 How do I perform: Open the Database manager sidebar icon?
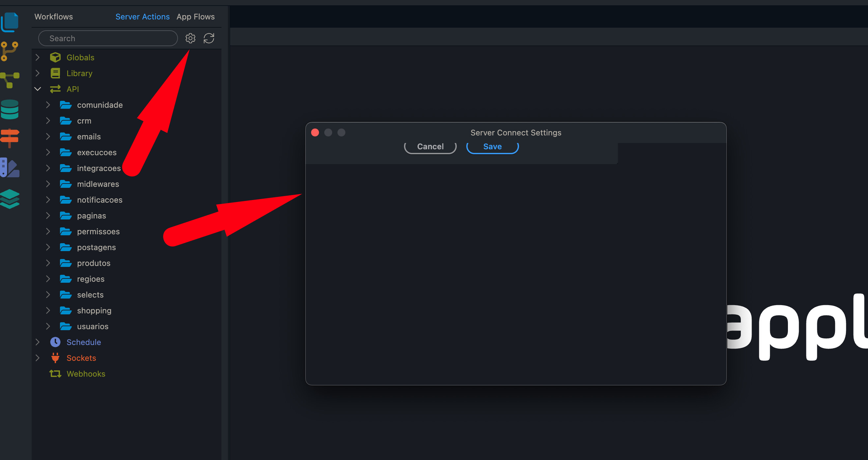click(x=10, y=109)
